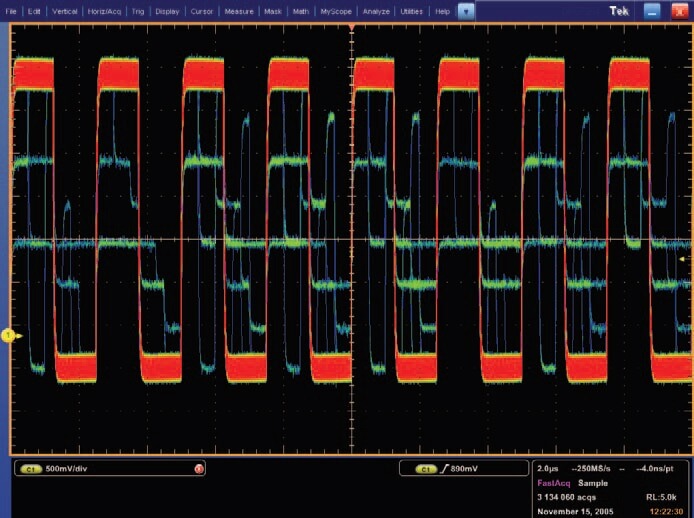694x518 pixels.
Task: Open the Measure menu
Action: click(239, 10)
